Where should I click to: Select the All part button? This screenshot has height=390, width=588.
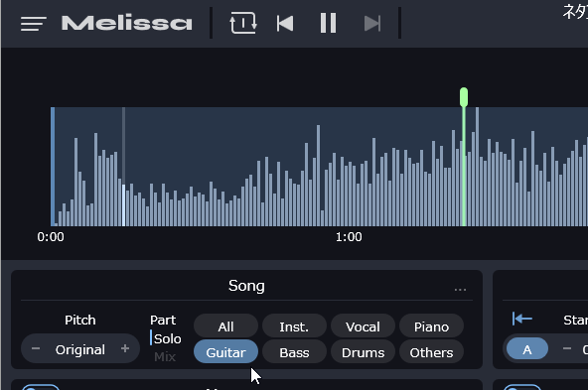225,326
